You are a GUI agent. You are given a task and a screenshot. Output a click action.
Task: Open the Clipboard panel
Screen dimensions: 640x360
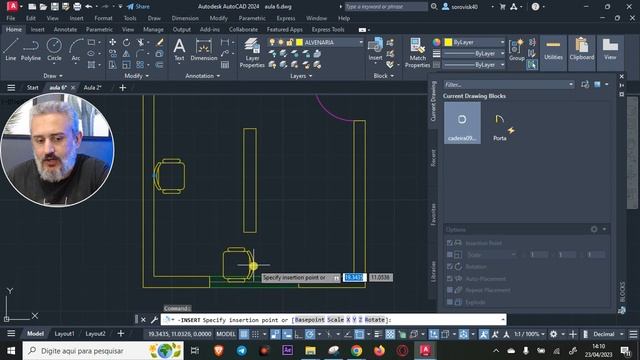[582, 49]
